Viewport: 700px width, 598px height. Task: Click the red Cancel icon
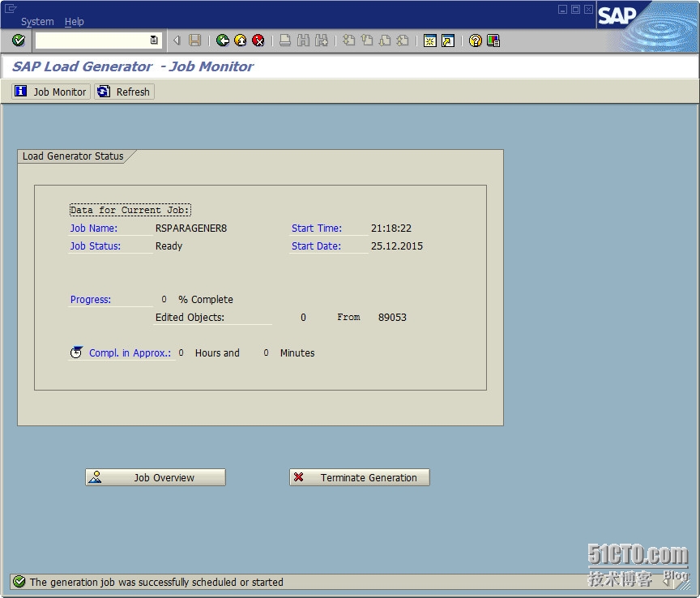pos(258,41)
